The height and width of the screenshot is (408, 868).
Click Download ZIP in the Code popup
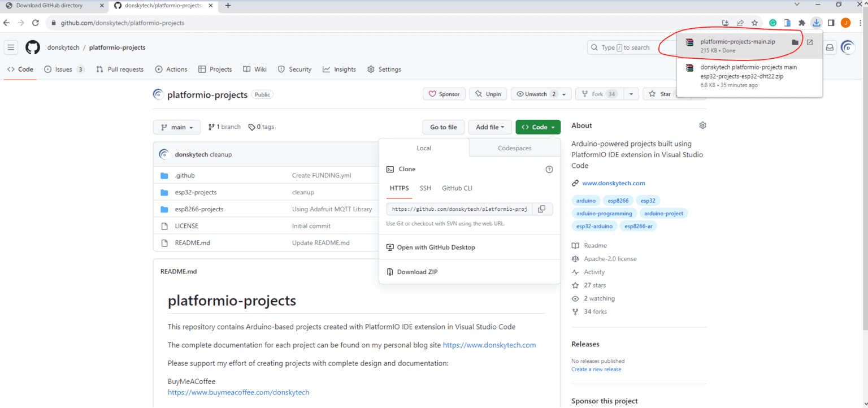click(416, 272)
